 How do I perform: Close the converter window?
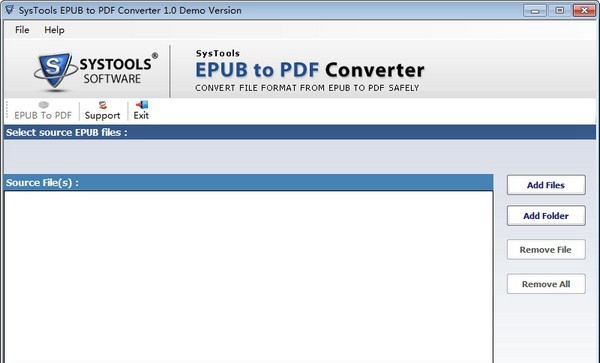[x=584, y=11]
